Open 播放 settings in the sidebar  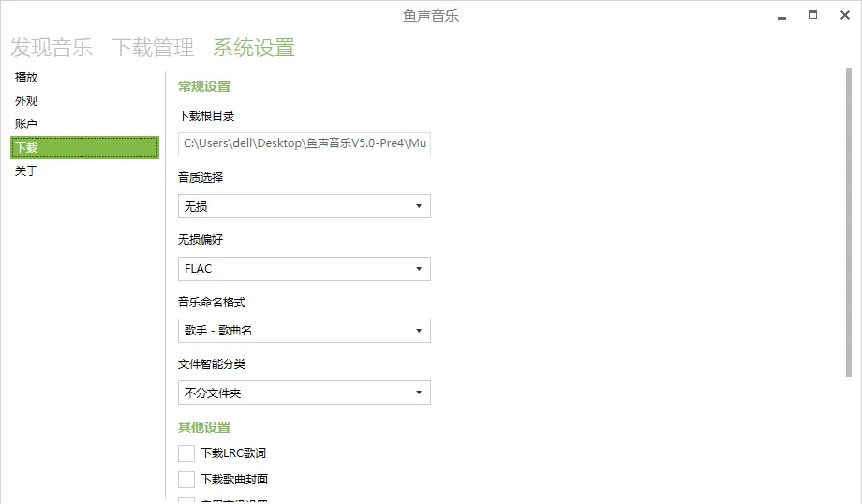coord(84,78)
